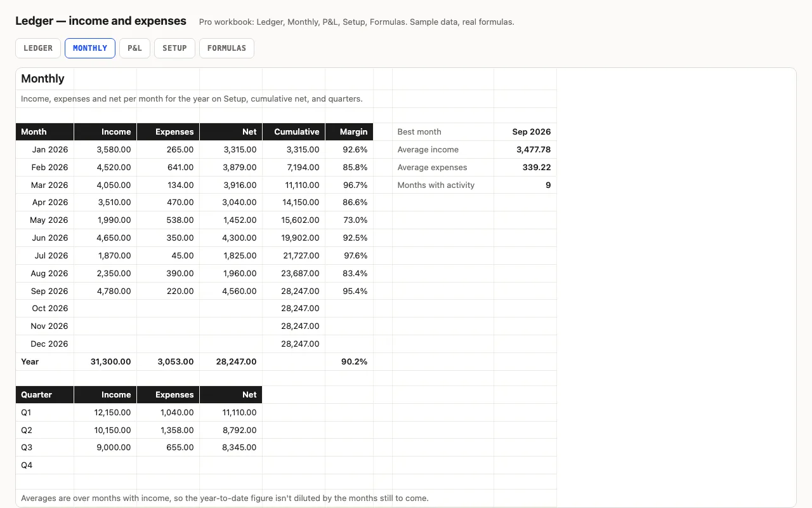This screenshot has height=508, width=812.
Task: Select the Best month label
Action: 443,131
